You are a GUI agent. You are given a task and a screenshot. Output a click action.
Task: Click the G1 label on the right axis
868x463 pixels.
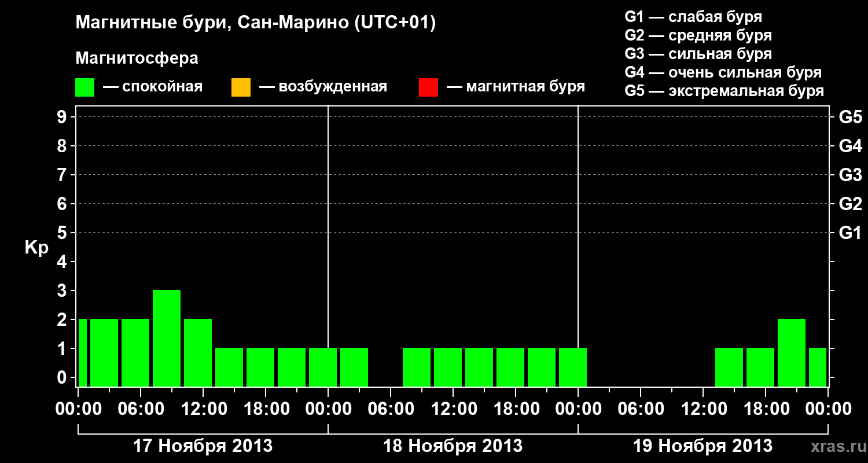(851, 233)
